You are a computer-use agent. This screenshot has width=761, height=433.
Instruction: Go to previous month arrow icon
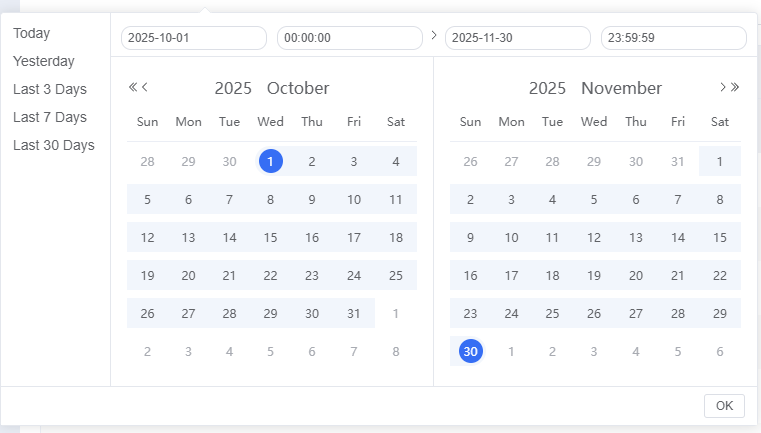[x=145, y=87]
